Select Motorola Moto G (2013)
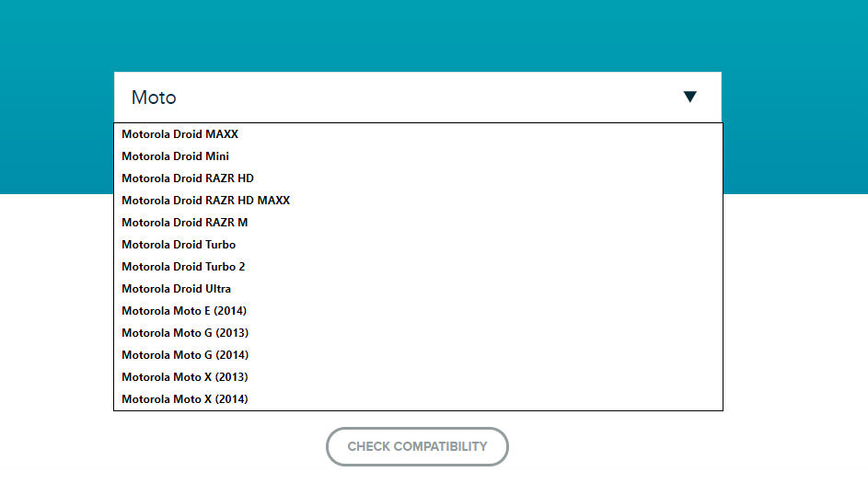Image resolution: width=868 pixels, height=495 pixels. pyautogui.click(x=418, y=333)
